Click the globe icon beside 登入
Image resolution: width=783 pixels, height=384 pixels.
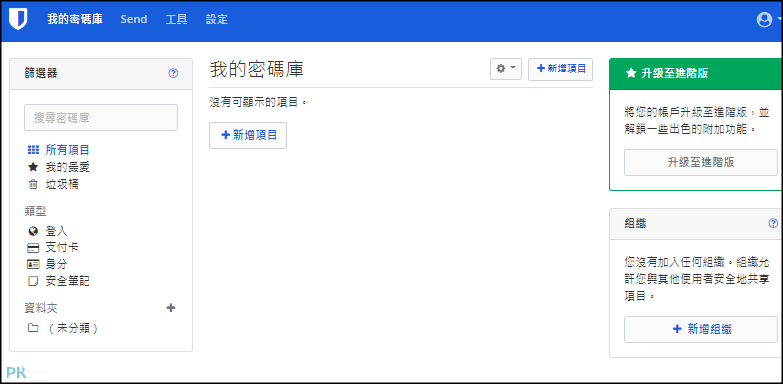[33, 231]
